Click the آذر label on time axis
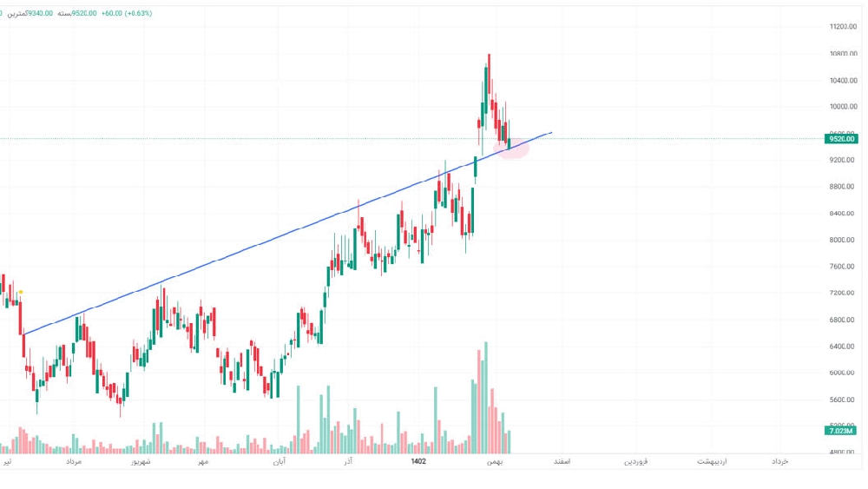Viewport: 868px width, 489px height. (x=348, y=461)
